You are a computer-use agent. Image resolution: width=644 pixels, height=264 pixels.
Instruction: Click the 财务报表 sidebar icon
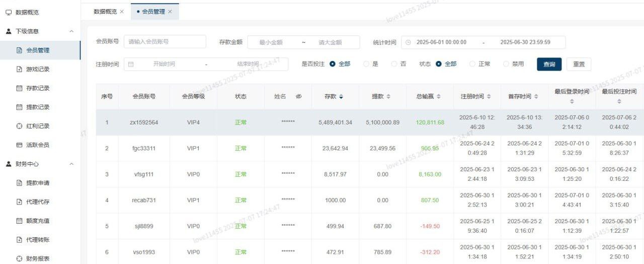click(x=20, y=258)
